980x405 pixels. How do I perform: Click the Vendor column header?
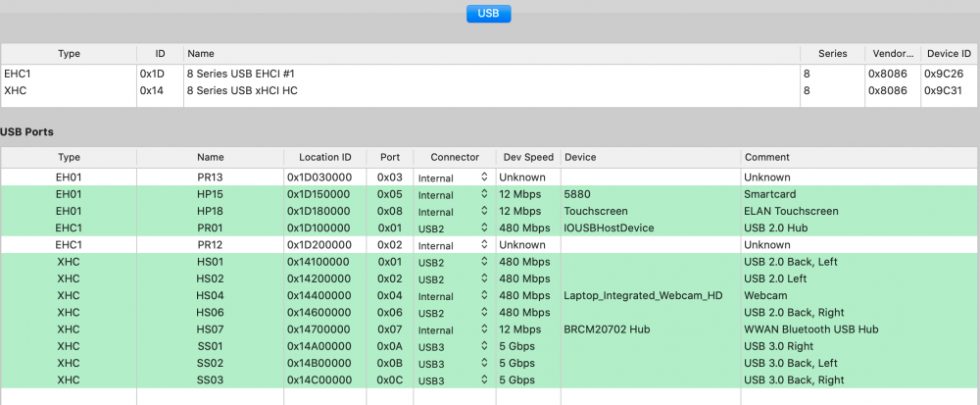pyautogui.click(x=891, y=53)
